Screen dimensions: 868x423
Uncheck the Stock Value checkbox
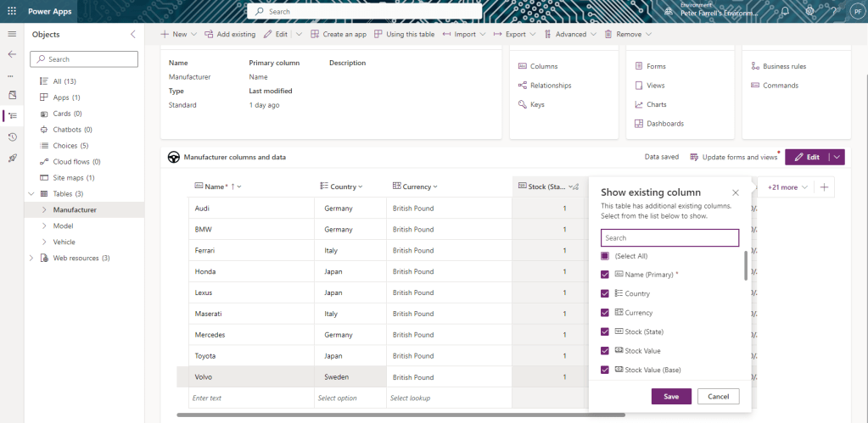605,351
